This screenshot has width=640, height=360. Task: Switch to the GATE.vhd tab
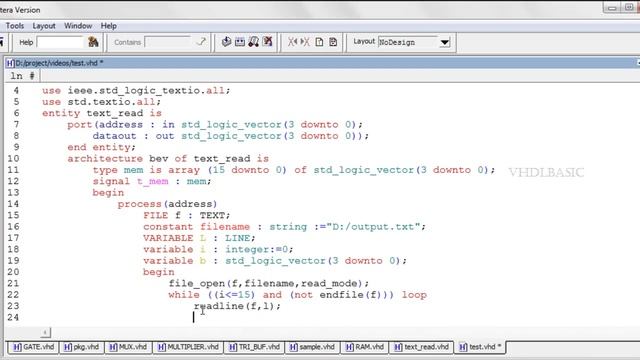(x=33, y=347)
